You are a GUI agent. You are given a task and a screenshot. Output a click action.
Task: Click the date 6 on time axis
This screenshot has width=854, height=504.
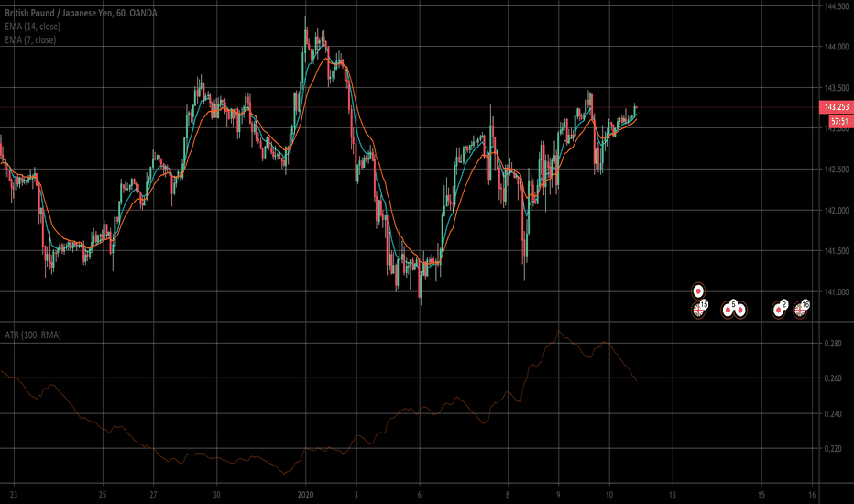tap(419, 493)
